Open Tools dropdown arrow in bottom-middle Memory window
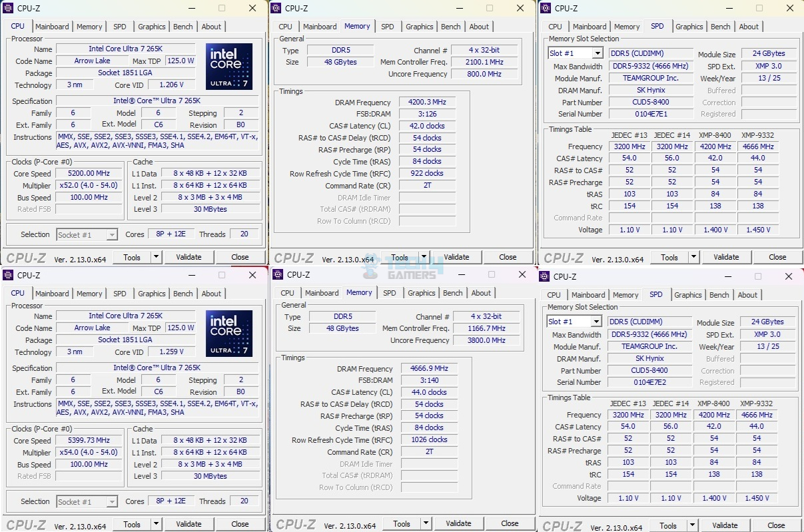This screenshot has height=532, width=804. coord(426,523)
